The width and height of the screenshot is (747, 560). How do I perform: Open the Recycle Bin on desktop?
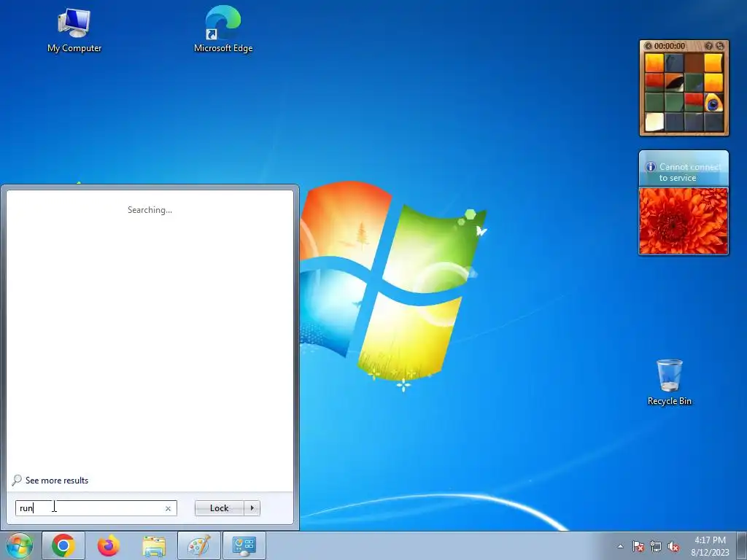pyautogui.click(x=670, y=382)
